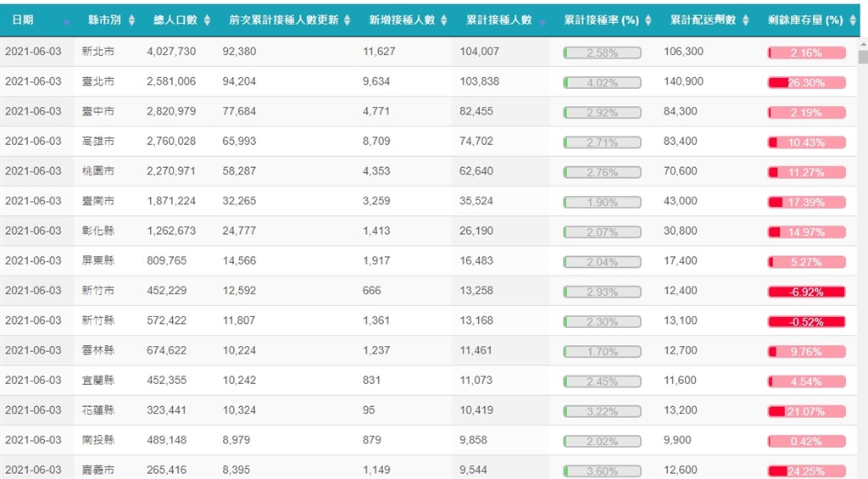Click the sort arrows beside 總人口數 header
Screen dimensions: 868x479
tap(209, 20)
